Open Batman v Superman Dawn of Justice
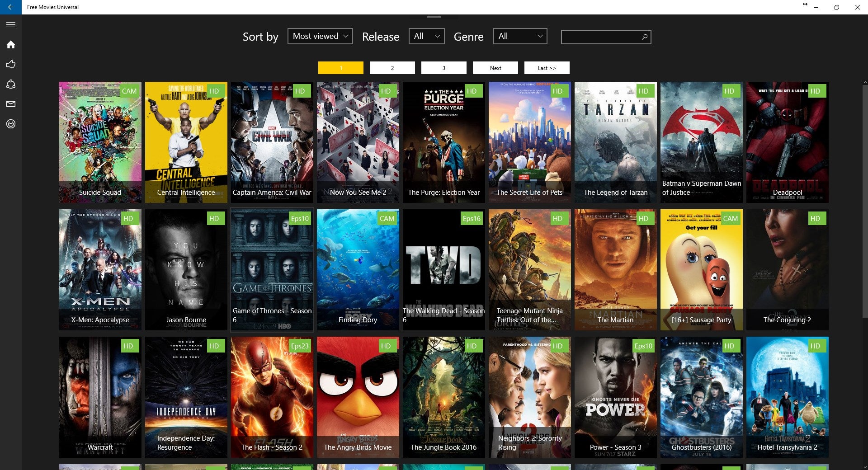Image resolution: width=868 pixels, height=470 pixels. pyautogui.click(x=702, y=142)
